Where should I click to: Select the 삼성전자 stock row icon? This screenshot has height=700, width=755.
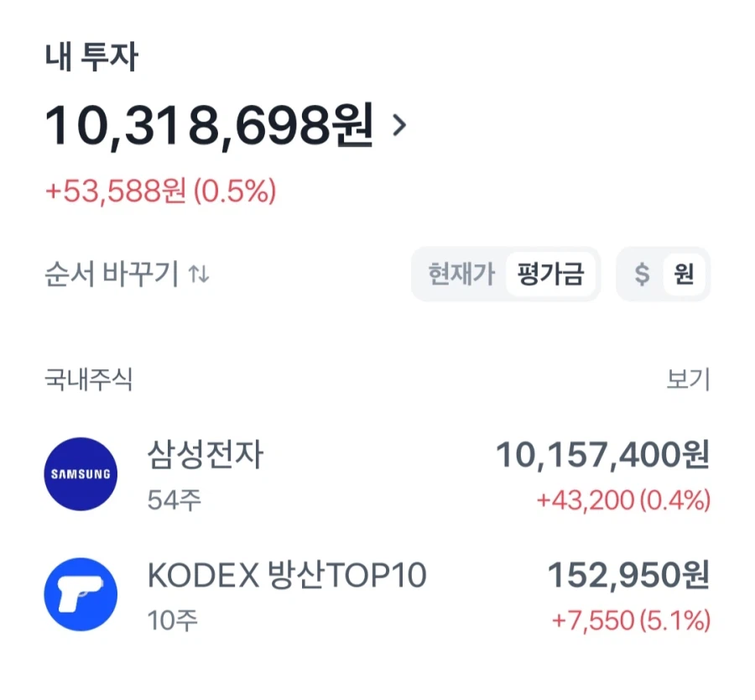pos(80,473)
